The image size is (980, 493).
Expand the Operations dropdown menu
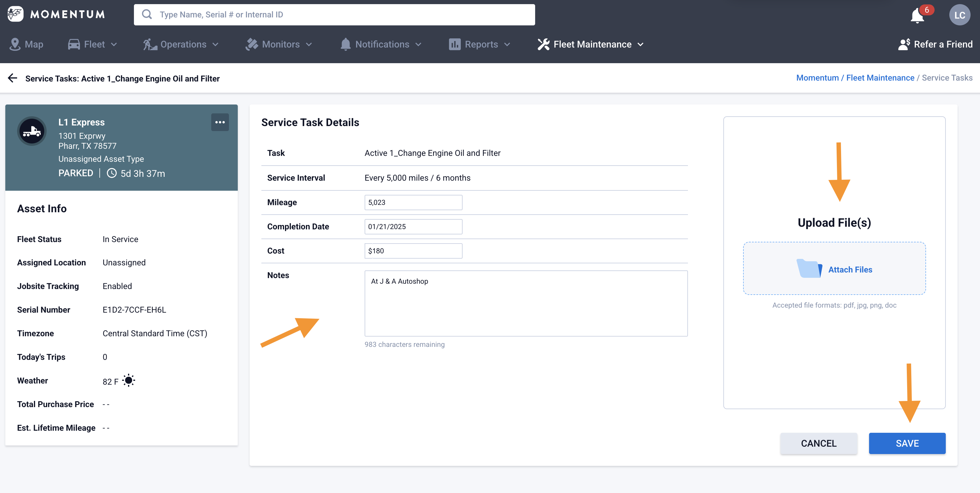pos(181,44)
